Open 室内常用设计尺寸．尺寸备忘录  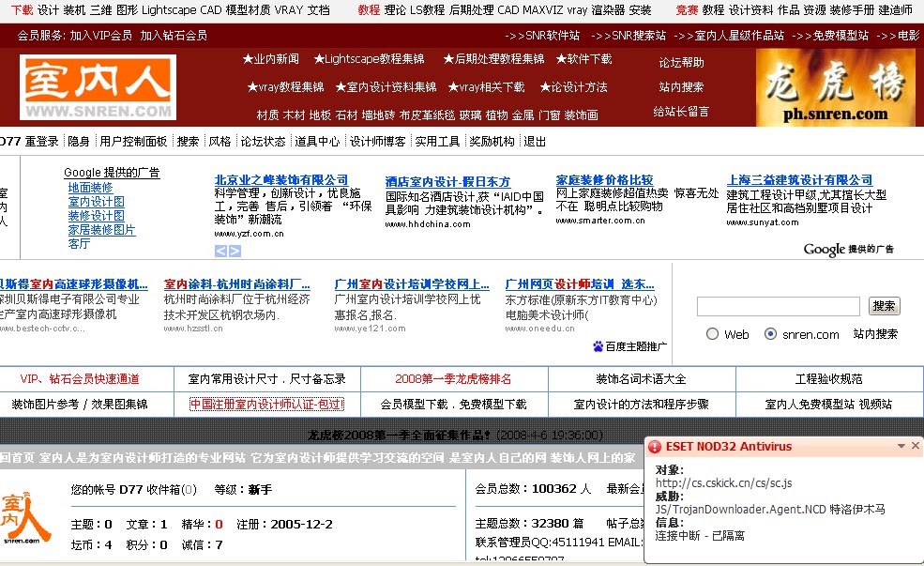[x=267, y=379]
